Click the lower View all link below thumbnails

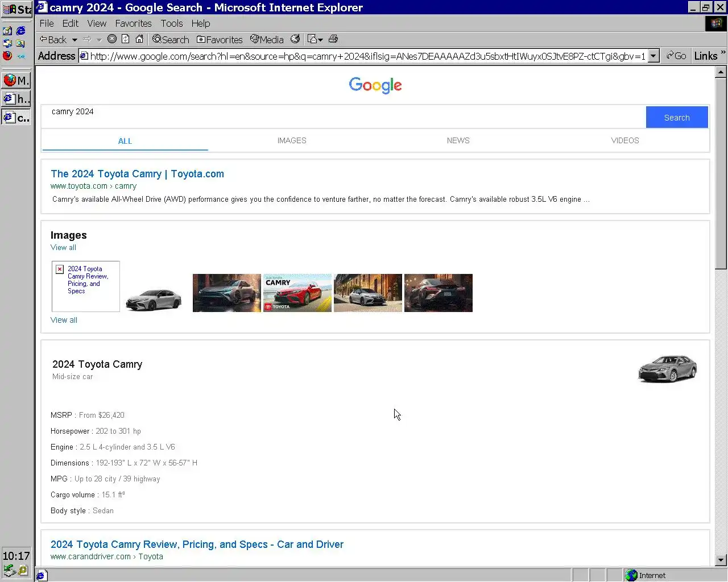(x=64, y=320)
